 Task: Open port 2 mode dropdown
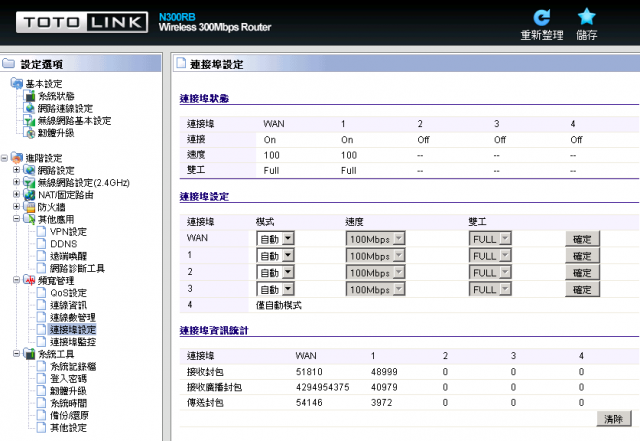275,272
